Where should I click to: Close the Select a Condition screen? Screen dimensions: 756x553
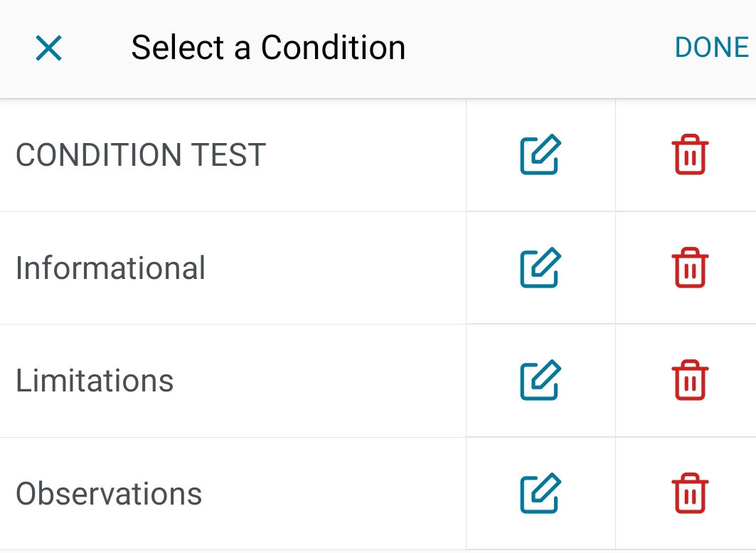coord(49,48)
